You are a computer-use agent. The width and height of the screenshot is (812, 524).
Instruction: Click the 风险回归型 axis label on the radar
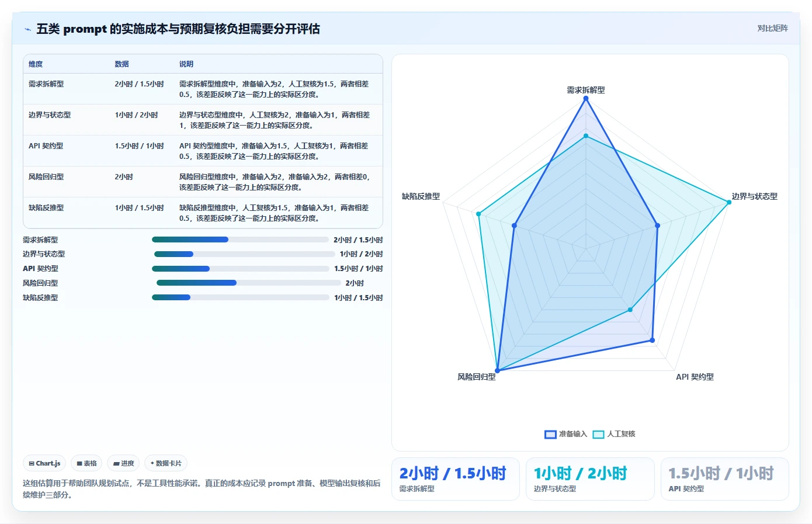click(x=477, y=377)
